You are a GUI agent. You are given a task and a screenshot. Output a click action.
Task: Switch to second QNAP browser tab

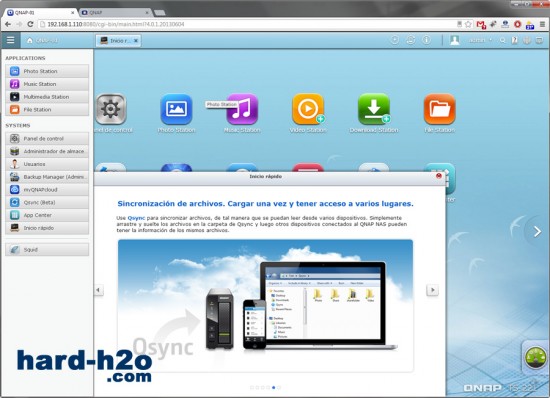114,13
